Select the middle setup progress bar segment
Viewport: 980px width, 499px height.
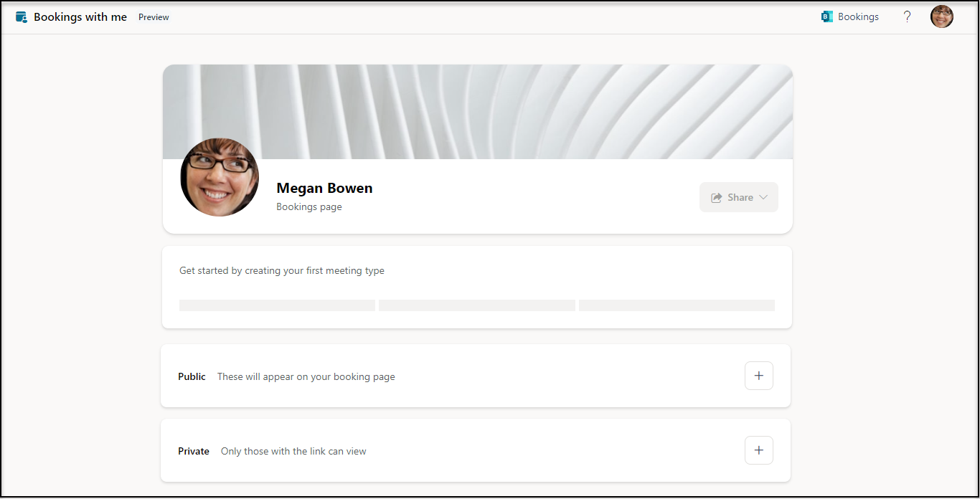point(476,305)
